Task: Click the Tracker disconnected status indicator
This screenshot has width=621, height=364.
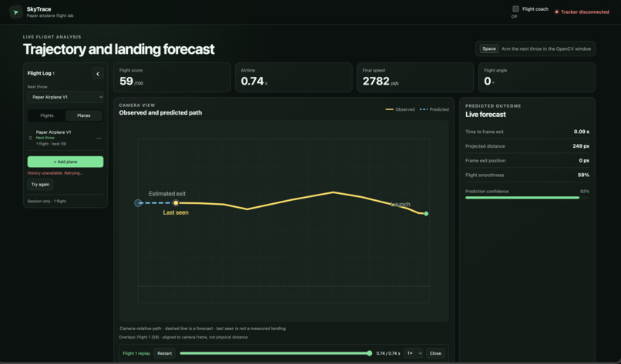Action: 582,12
